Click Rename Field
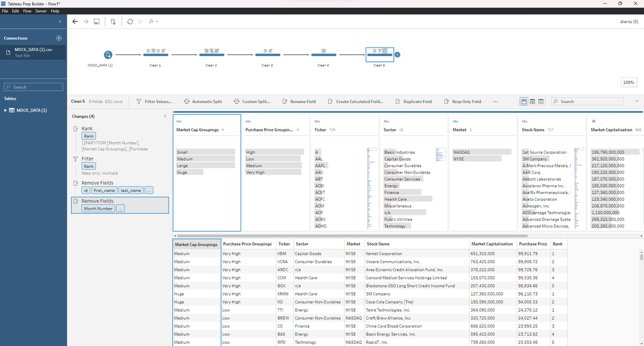 (x=299, y=102)
